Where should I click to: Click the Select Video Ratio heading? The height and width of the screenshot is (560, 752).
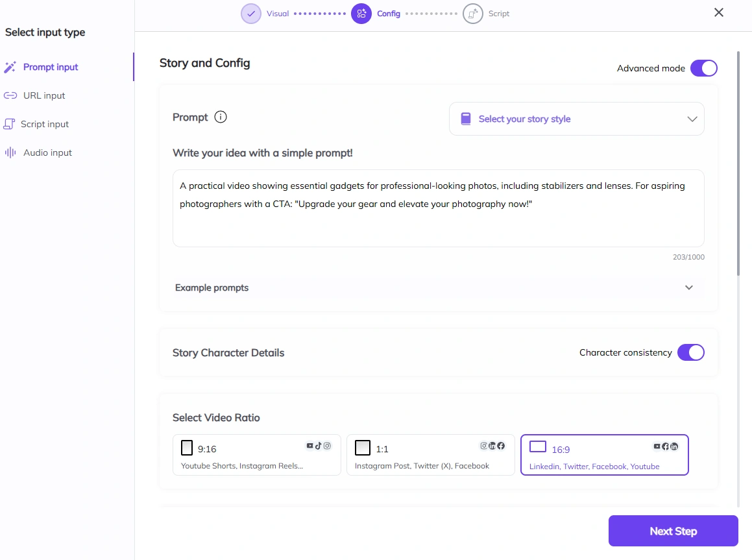coord(216,418)
